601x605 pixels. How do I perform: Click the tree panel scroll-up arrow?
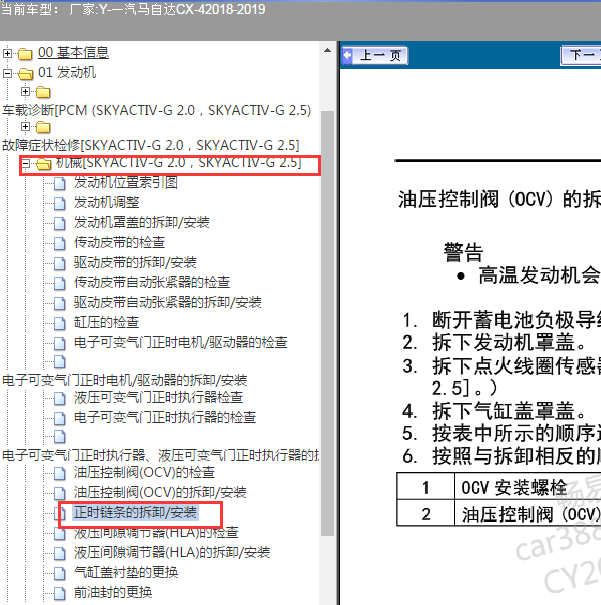tap(328, 51)
